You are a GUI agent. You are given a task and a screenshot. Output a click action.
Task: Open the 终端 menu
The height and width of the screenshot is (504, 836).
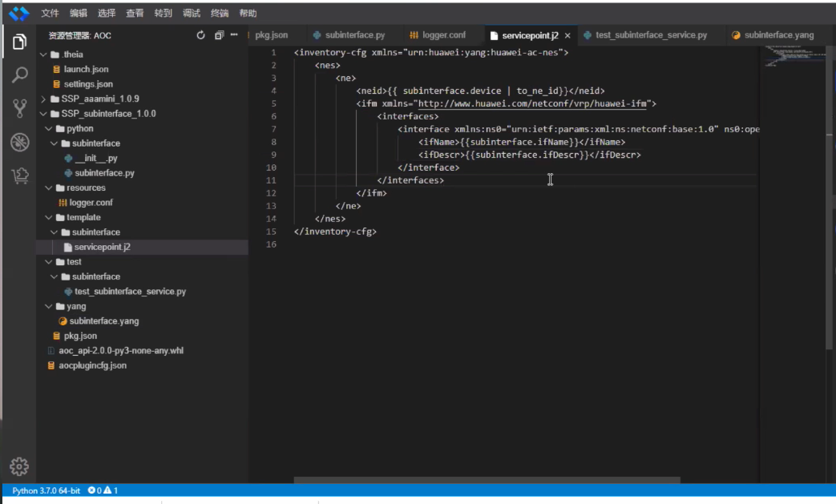219,14
